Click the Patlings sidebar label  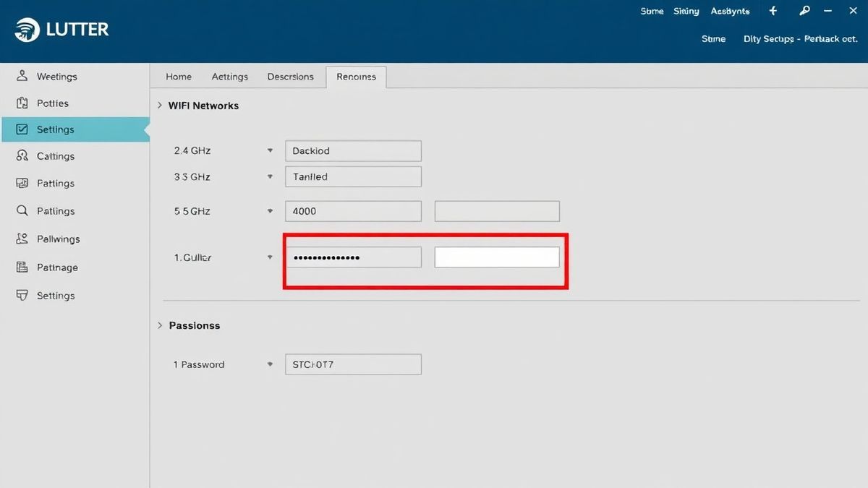tap(56, 211)
